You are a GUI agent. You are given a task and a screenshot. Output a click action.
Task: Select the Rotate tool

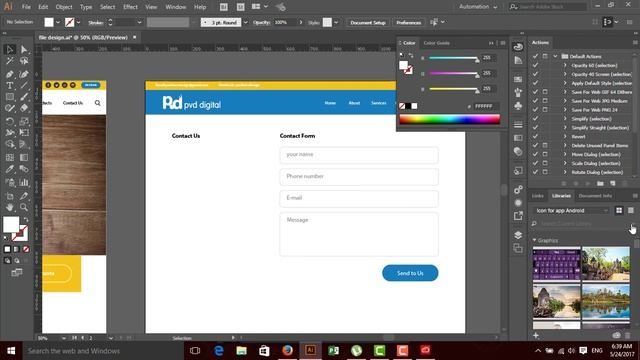[x=10, y=121]
